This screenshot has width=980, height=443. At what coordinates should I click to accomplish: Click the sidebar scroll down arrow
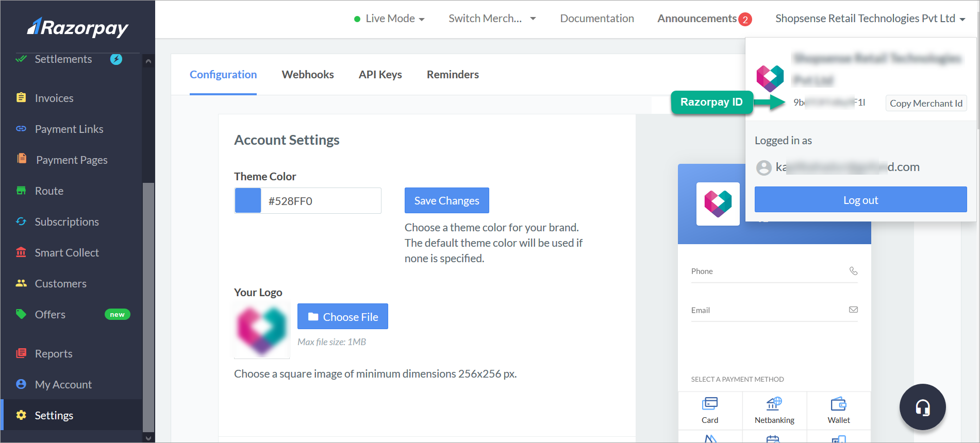tap(148, 438)
